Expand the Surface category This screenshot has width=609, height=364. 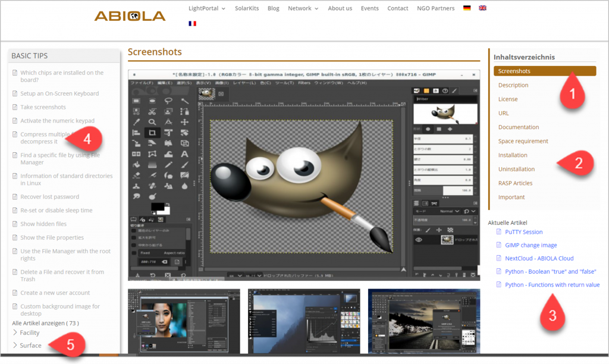(x=30, y=346)
